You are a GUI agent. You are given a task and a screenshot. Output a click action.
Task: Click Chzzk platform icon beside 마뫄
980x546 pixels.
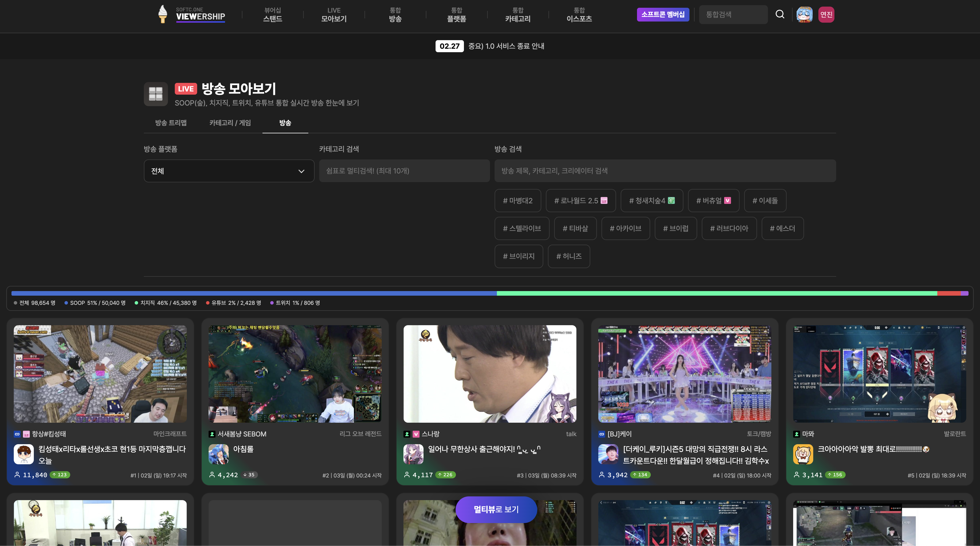point(796,434)
